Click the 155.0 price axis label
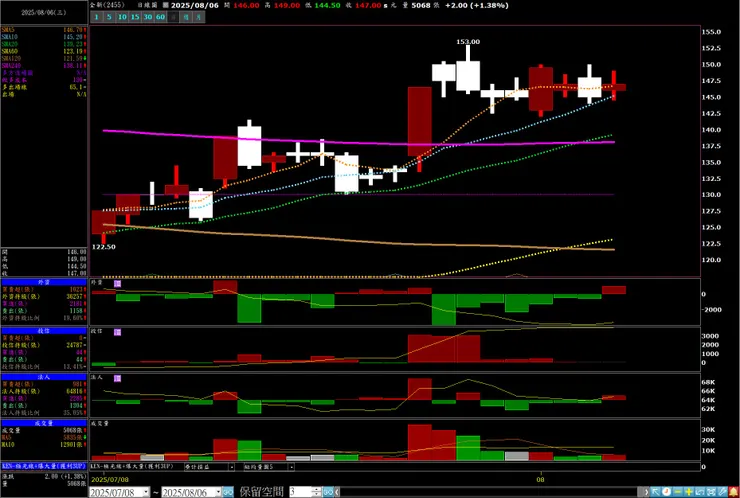This screenshot has width=740, height=498. 711,32
